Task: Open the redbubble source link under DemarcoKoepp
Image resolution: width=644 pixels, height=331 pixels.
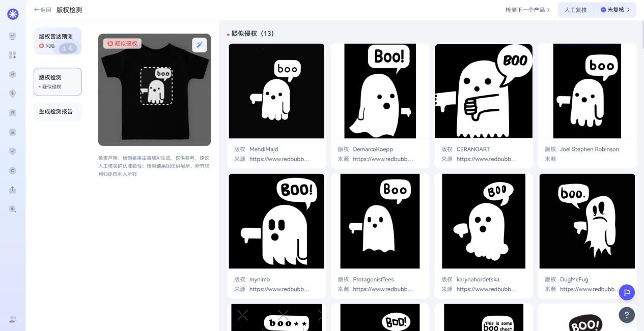Action: (x=383, y=159)
